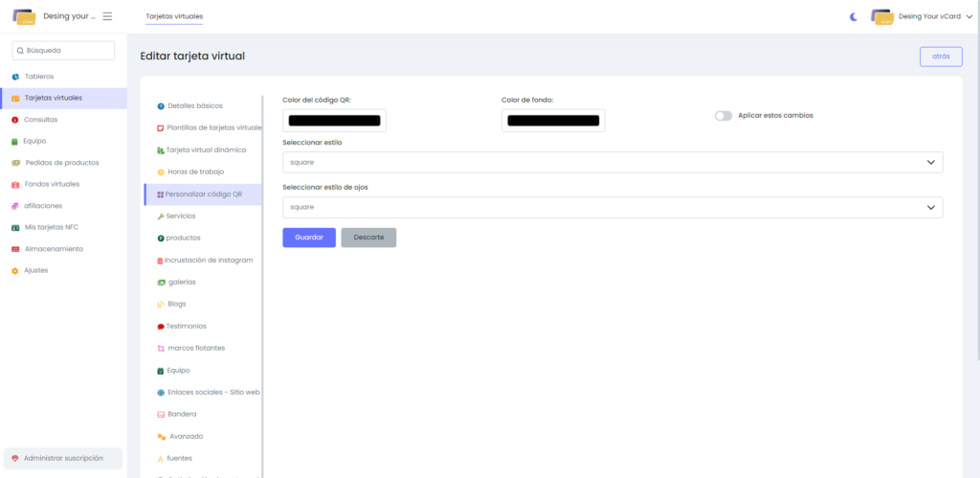Click the Búsqueda search field
Viewport: 980px width, 478px height.
(63, 51)
